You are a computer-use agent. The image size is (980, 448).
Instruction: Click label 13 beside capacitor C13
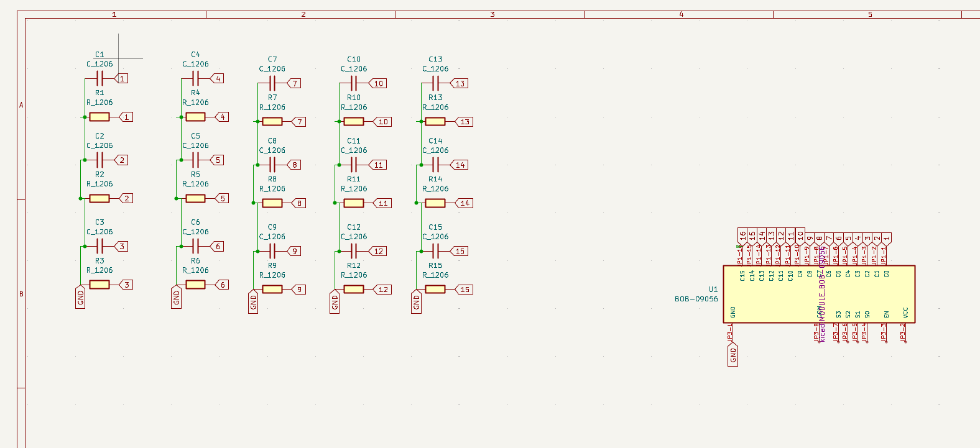tap(459, 83)
